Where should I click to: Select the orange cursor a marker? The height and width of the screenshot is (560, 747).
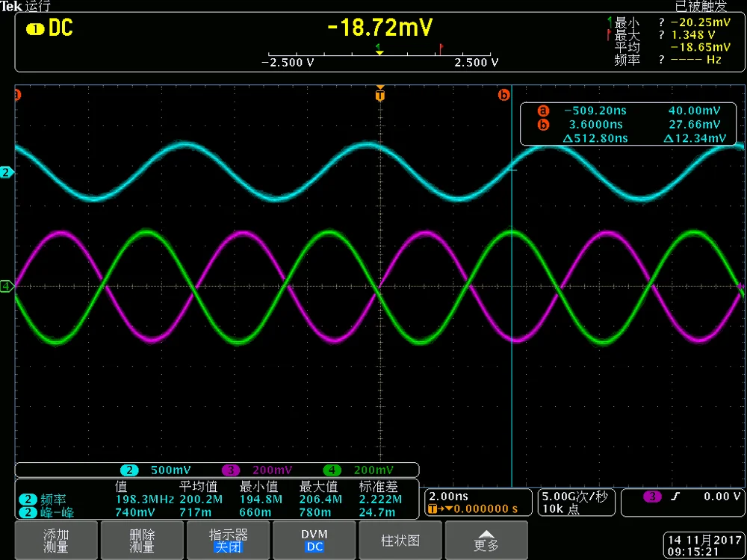[x=17, y=96]
